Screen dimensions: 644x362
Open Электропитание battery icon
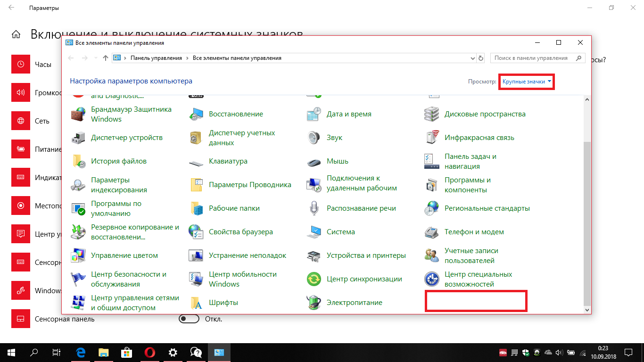click(x=314, y=303)
